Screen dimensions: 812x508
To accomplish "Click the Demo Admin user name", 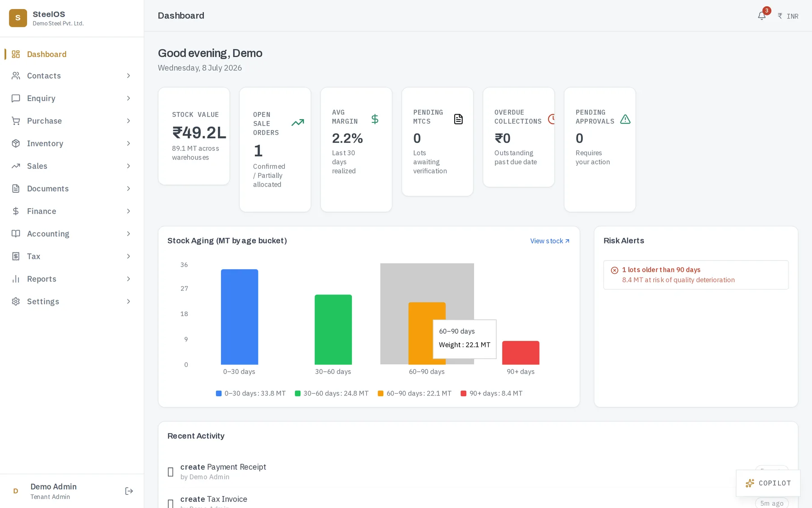I will point(54,487).
